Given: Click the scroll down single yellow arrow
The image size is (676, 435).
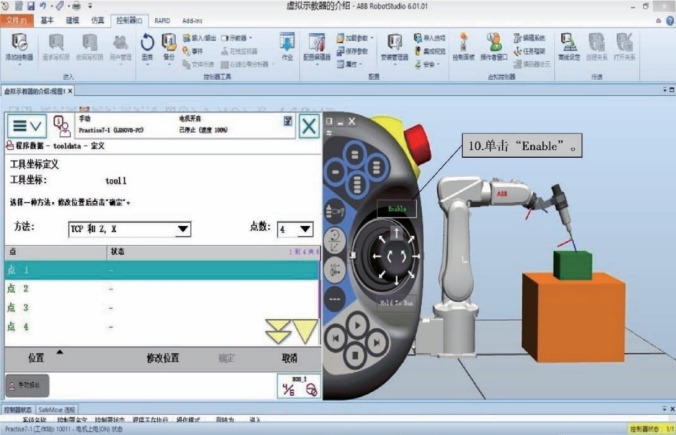Looking at the screenshot, I should click(305, 331).
